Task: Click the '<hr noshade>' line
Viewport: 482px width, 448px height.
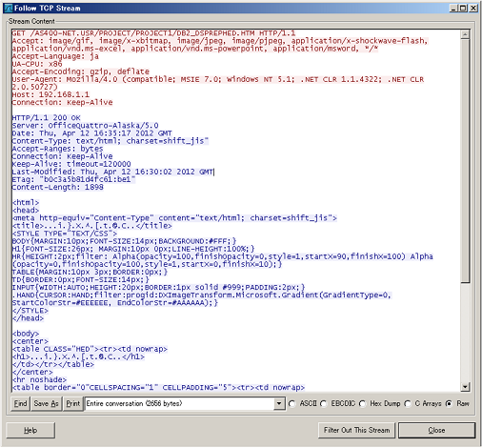Action: click(39, 380)
